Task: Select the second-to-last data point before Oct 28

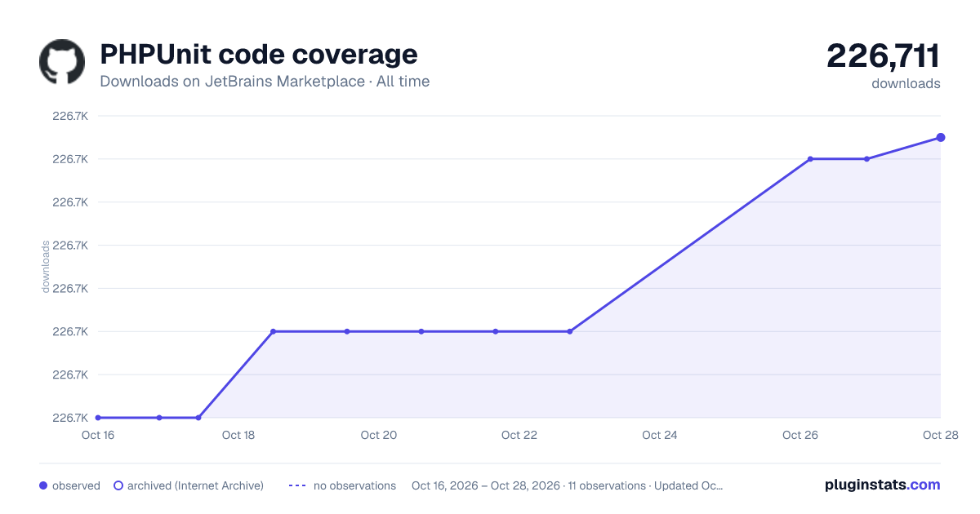Action: click(x=866, y=159)
